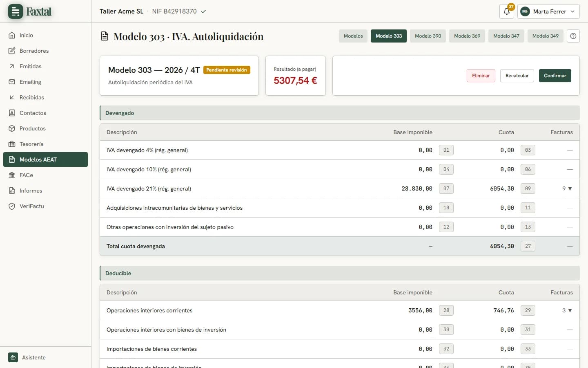Viewport: 588px width, 368px height.
Task: Click the Faxtal logo icon
Action: pyautogui.click(x=16, y=11)
